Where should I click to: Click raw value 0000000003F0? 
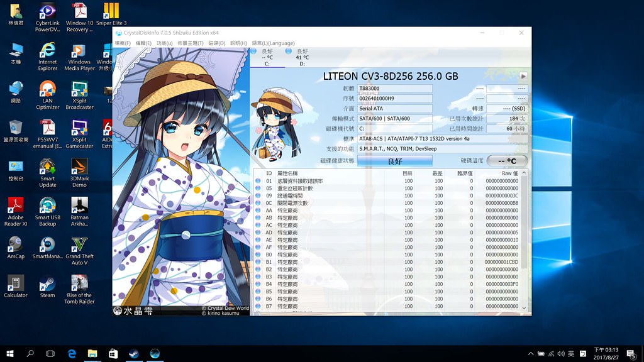tap(501, 285)
